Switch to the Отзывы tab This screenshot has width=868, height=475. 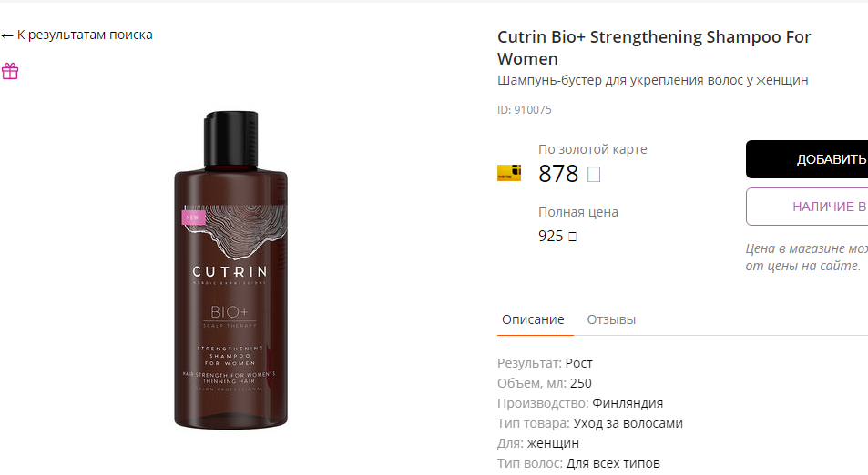click(611, 319)
